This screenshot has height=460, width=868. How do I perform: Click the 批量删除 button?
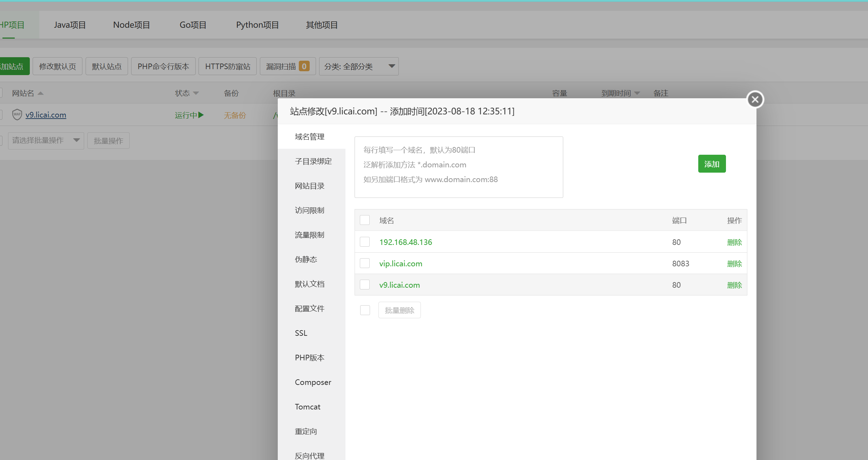click(x=399, y=310)
